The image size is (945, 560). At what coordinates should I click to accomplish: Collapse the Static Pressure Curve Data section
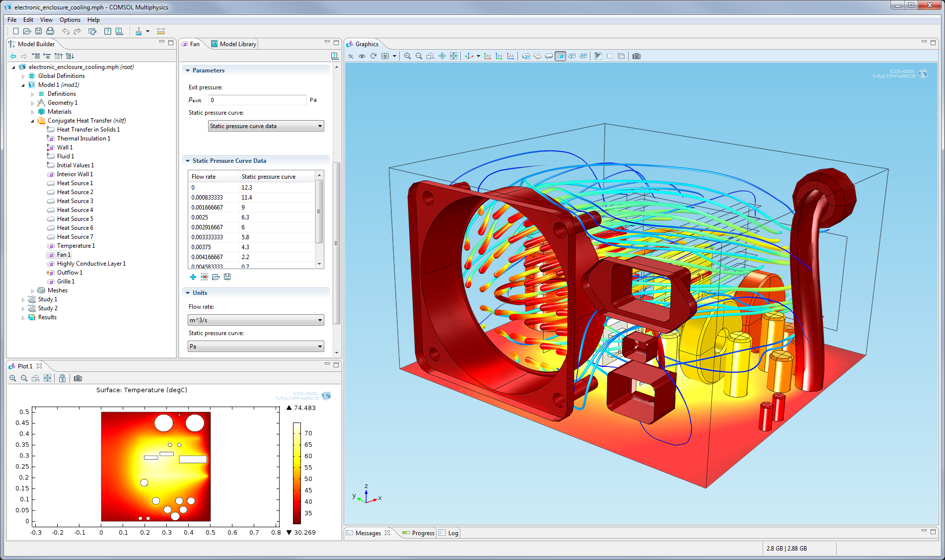pyautogui.click(x=188, y=161)
